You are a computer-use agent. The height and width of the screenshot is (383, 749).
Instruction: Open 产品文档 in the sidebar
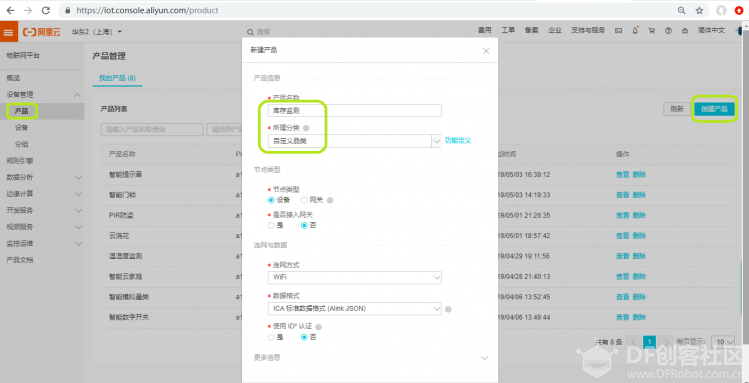click(x=20, y=260)
